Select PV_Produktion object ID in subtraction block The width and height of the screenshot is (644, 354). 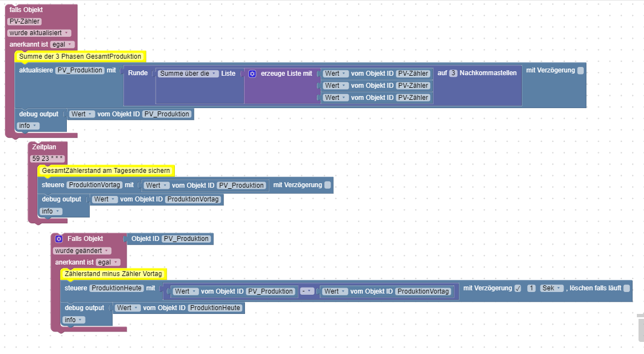(x=271, y=291)
